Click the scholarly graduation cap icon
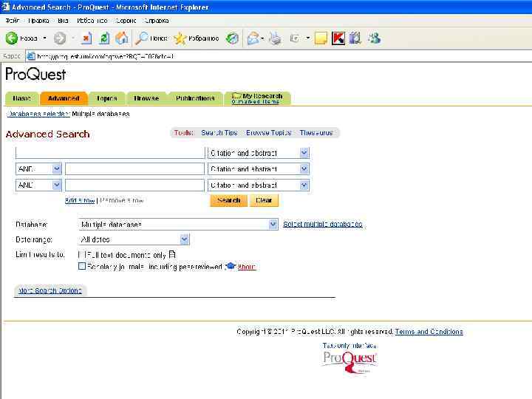532x399 pixels. pyautogui.click(x=230, y=266)
